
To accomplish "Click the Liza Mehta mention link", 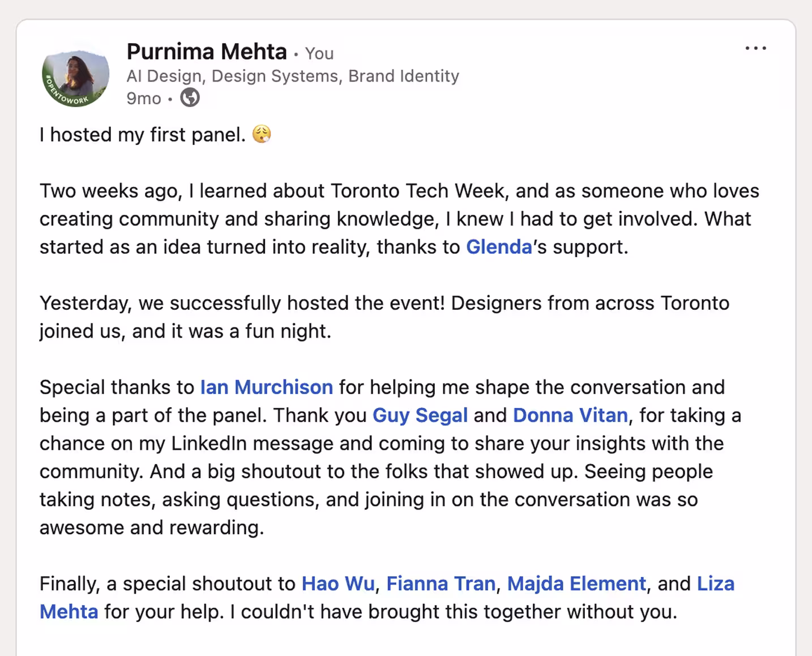I will (715, 584).
